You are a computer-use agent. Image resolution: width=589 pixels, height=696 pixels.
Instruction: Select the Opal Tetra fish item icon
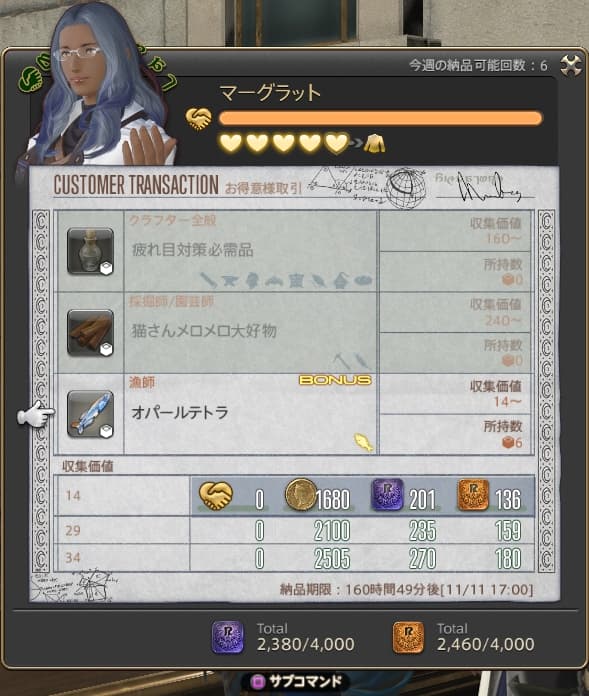point(91,414)
